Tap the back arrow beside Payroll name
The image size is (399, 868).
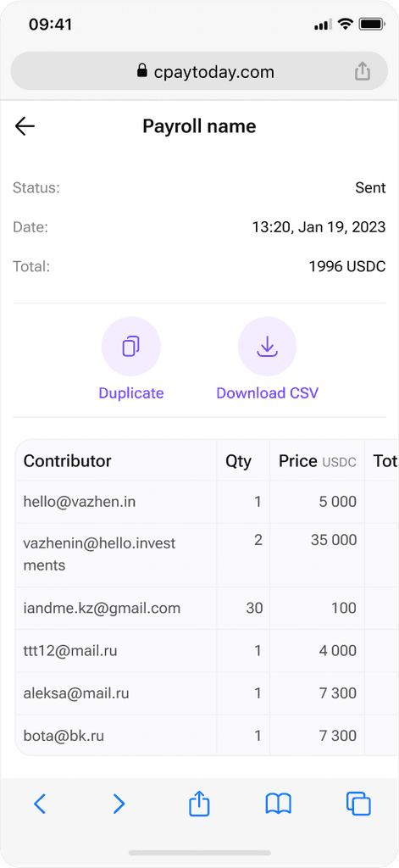[25, 126]
